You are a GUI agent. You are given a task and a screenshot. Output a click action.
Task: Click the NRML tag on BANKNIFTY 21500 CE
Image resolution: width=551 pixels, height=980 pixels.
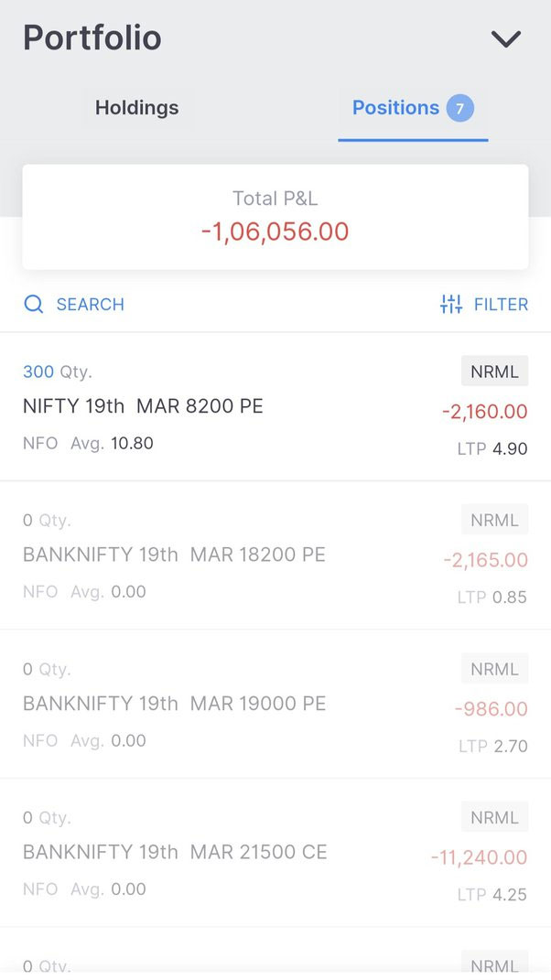(x=494, y=816)
